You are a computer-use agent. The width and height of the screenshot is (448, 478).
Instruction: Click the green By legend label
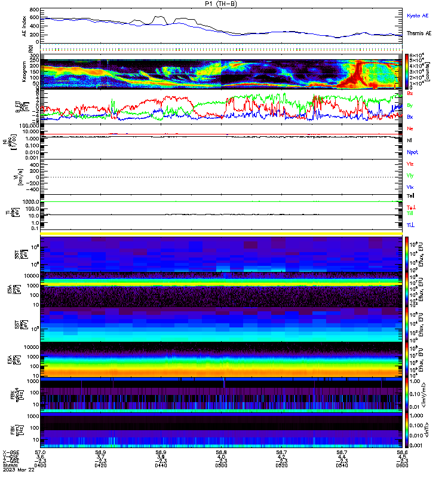(410, 106)
